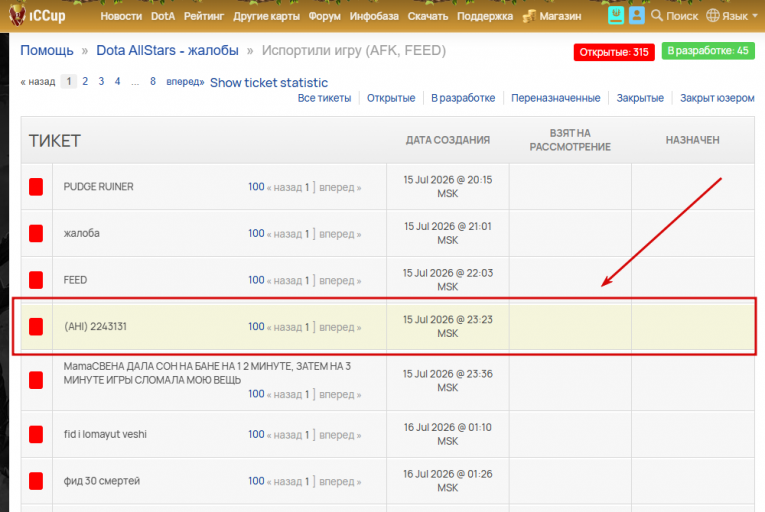Click the iCCup logo
This screenshot has height=512, width=765.
[37, 15]
